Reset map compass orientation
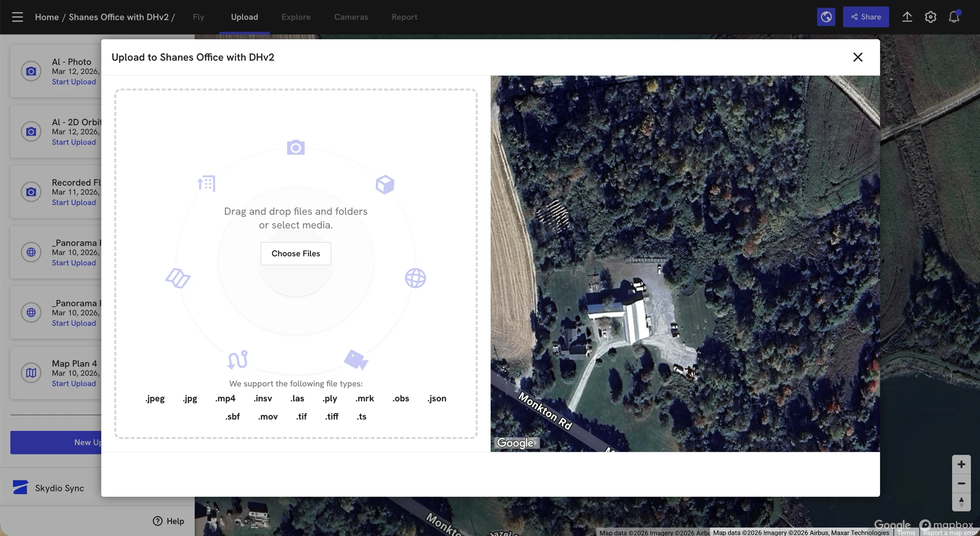Viewport: 980px width, 536px height. [961, 502]
